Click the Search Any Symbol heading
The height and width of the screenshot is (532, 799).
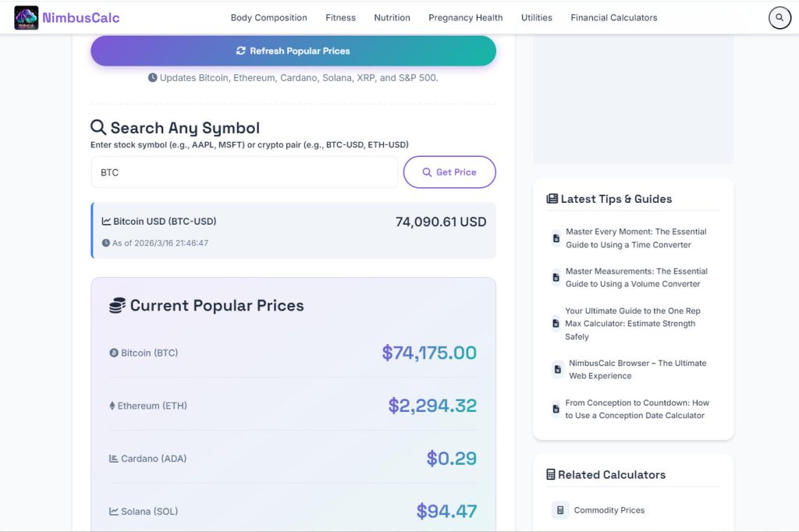pyautogui.click(x=185, y=127)
